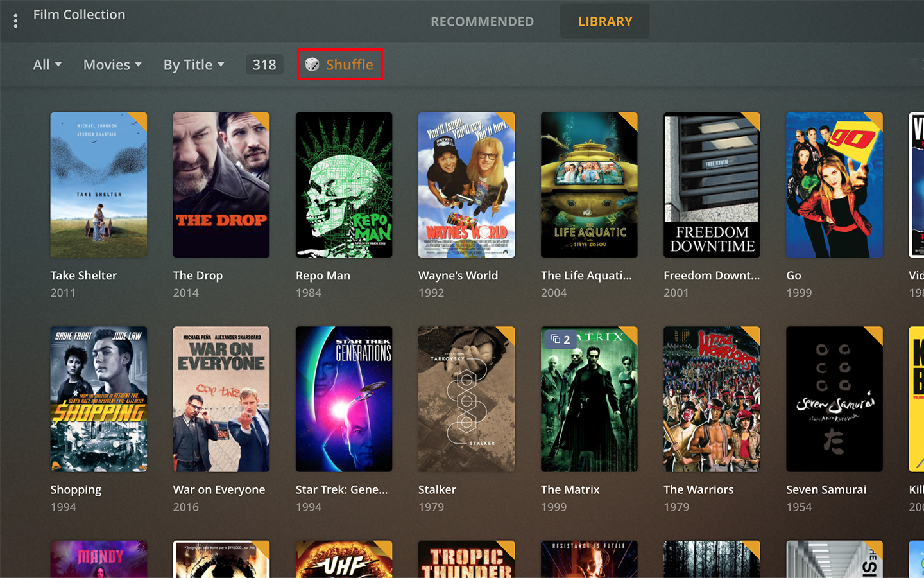
Task: Click the Stalker title text
Action: pyautogui.click(x=437, y=489)
